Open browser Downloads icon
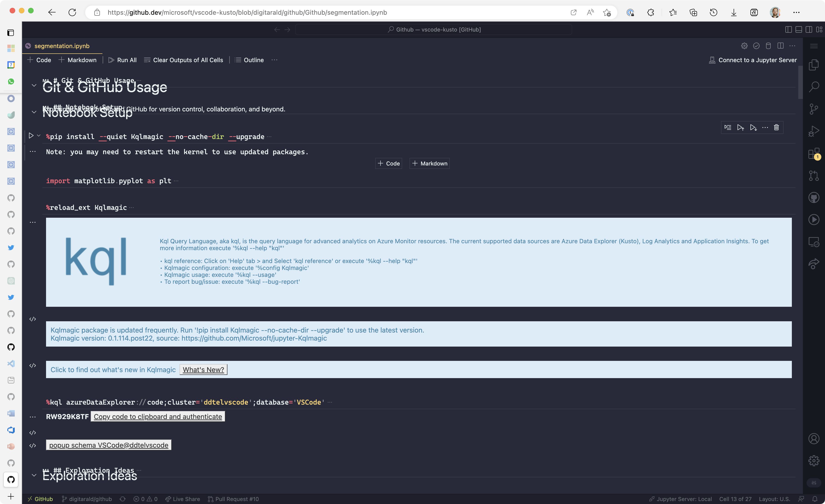The image size is (825, 504). (734, 12)
